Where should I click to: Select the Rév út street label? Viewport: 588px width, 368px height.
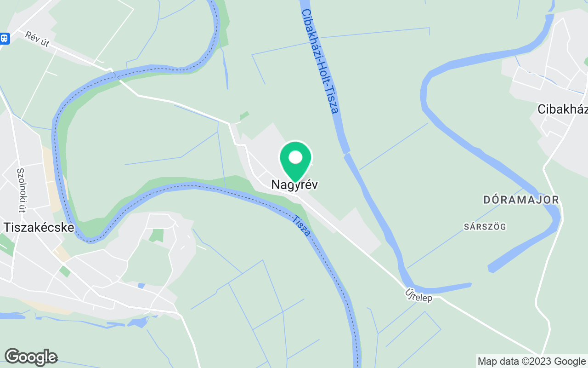pos(37,40)
